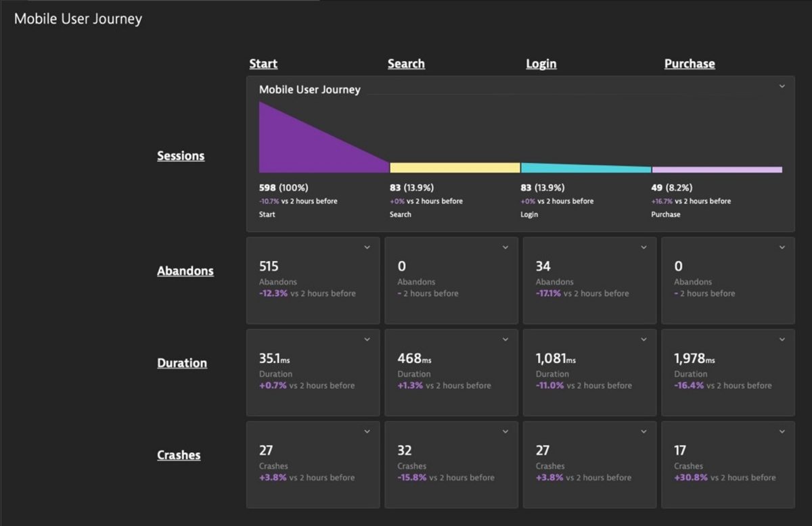Expand the Login Abandons card chevron
Image resolution: width=812 pixels, height=526 pixels.
pos(644,247)
